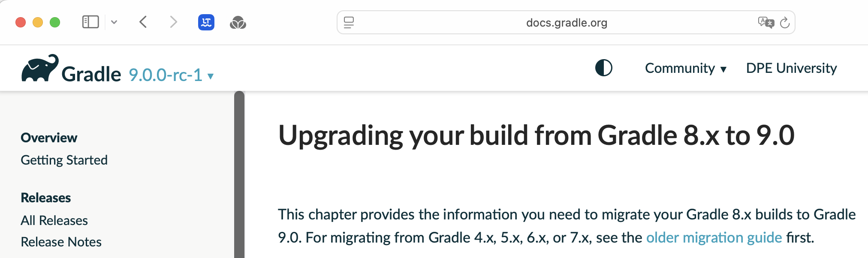Image resolution: width=868 pixels, height=258 pixels.
Task: Click the trefoil extension icon in the toolbar
Action: click(238, 22)
